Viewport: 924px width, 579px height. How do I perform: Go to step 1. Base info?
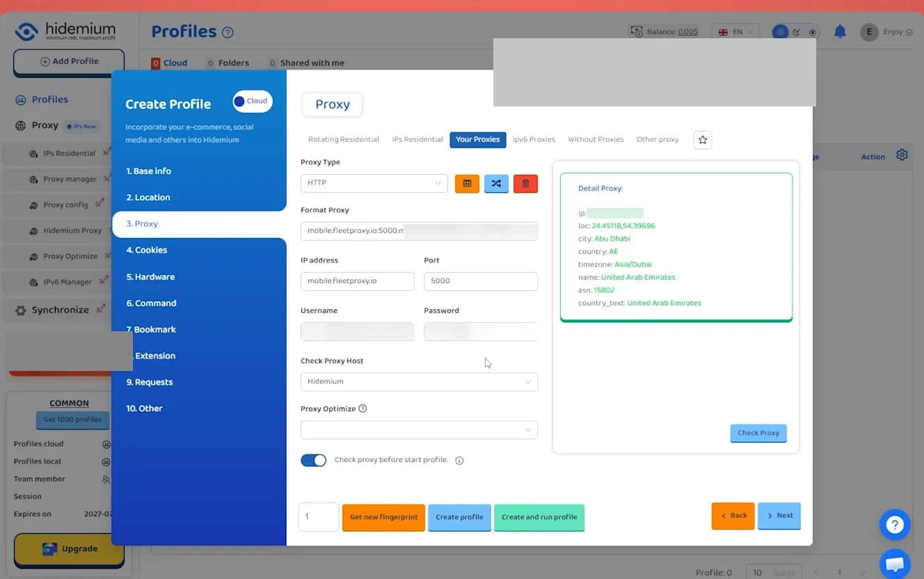(x=148, y=171)
